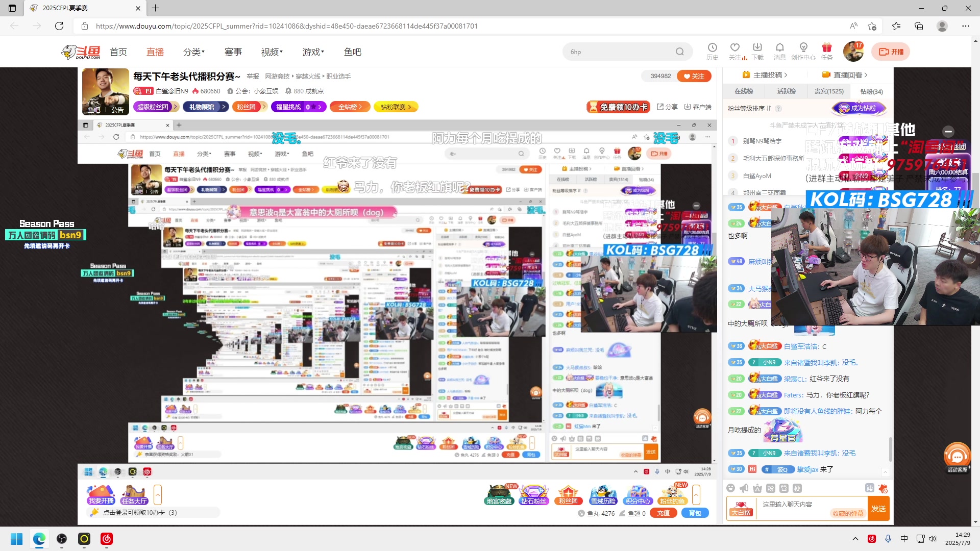The width and height of the screenshot is (980, 551).
Task: Expand the 游戏 dropdown in the top nav
Action: pos(313,52)
